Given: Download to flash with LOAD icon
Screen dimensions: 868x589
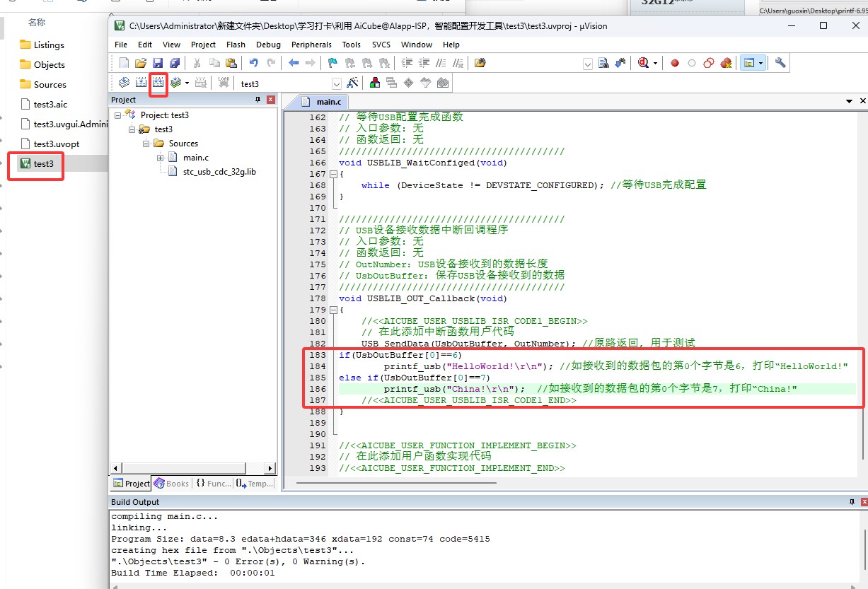Looking at the screenshot, I should pyautogui.click(x=224, y=83).
